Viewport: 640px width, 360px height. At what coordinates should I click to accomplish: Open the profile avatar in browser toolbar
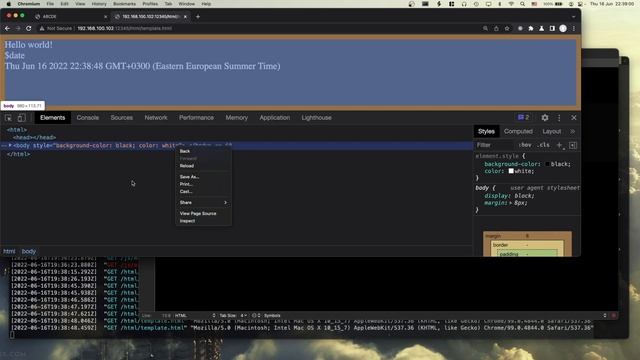(x=563, y=29)
